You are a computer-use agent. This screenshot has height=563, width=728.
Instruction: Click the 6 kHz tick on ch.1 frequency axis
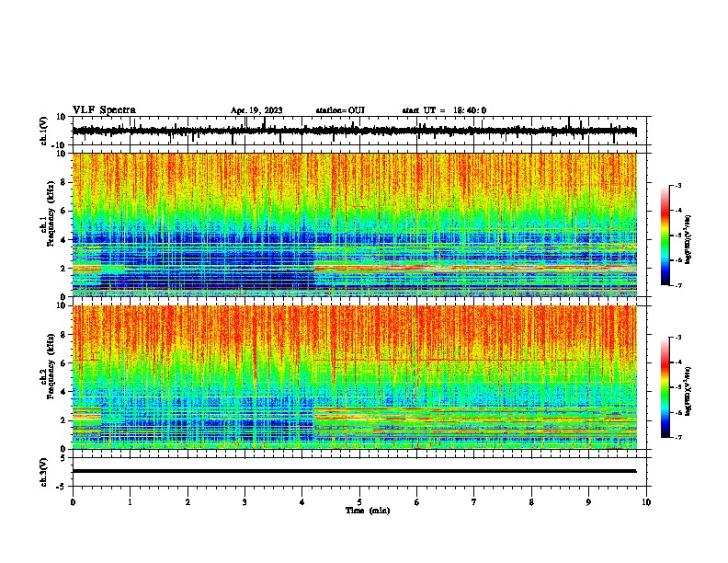63,211
